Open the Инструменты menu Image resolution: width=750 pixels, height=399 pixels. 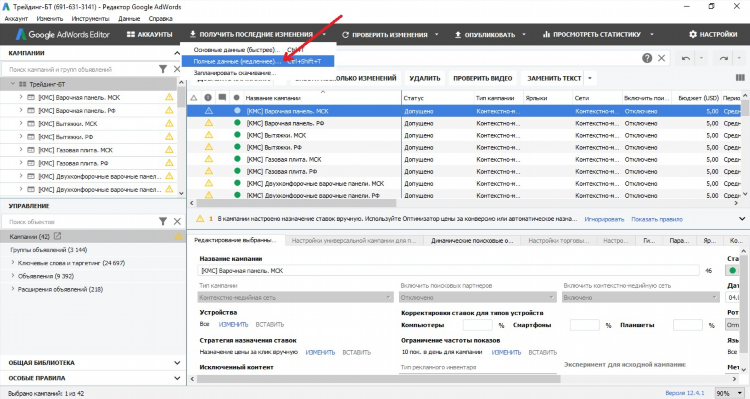(x=90, y=19)
